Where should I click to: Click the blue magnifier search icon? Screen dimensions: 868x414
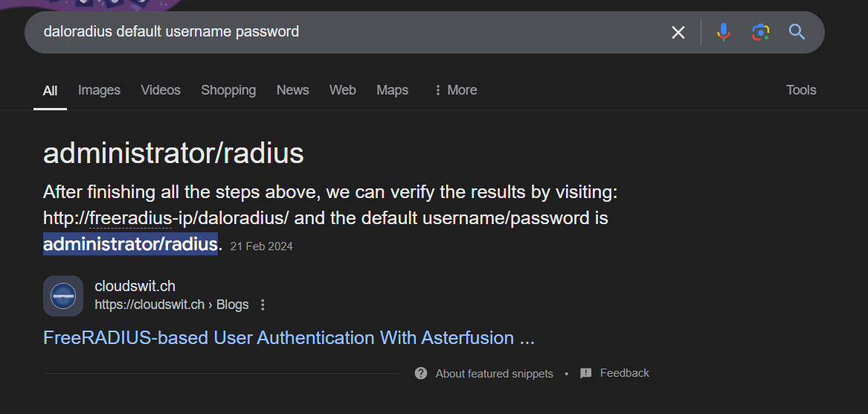click(x=797, y=31)
